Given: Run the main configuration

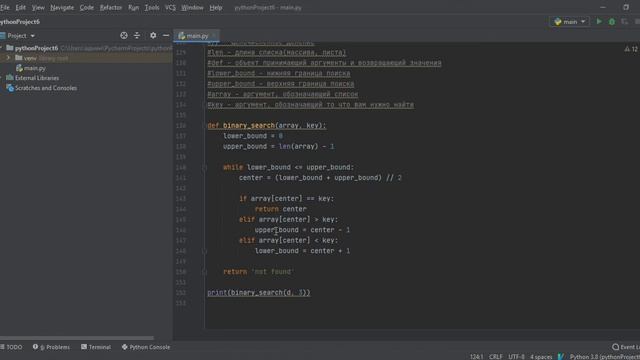Looking at the screenshot, I should click(599, 22).
